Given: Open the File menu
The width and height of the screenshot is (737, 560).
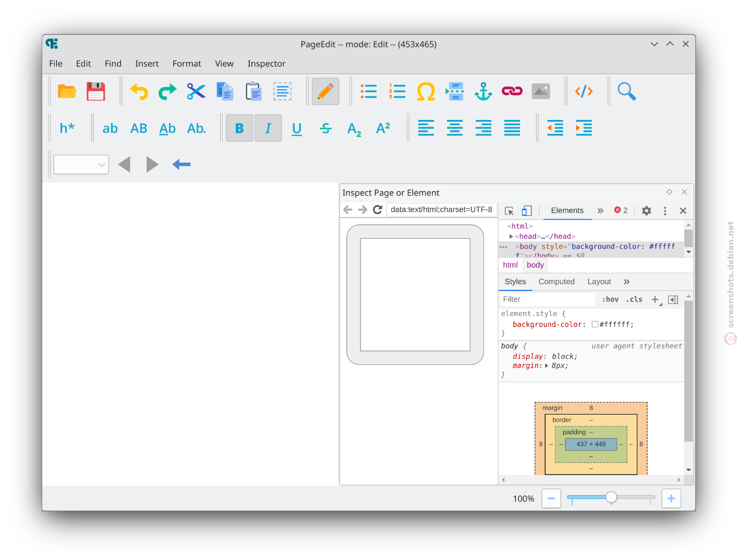Looking at the screenshot, I should pyautogui.click(x=56, y=64).
